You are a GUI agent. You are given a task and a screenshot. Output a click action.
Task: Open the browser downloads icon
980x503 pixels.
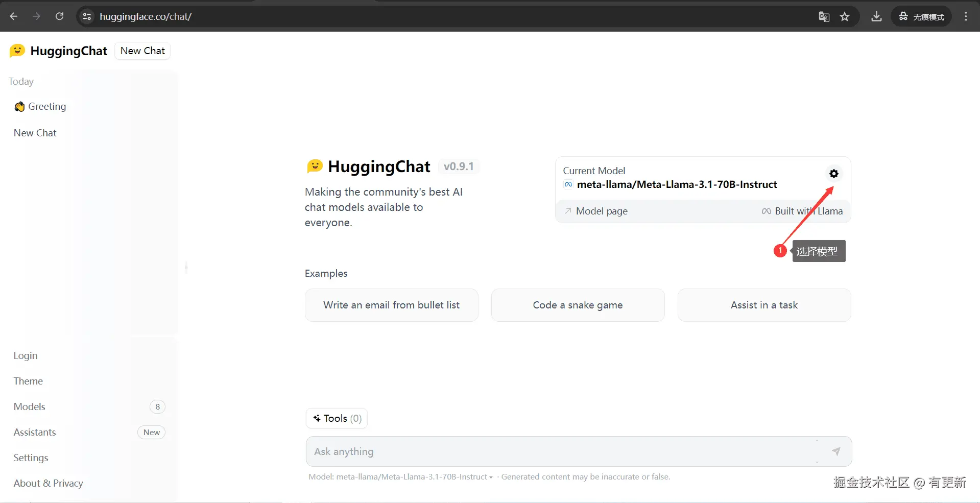[876, 16]
